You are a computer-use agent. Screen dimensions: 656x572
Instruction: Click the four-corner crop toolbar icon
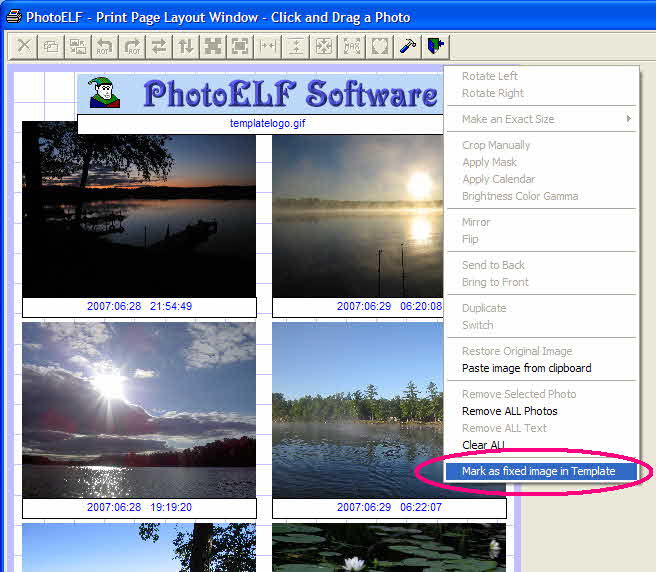click(x=213, y=46)
